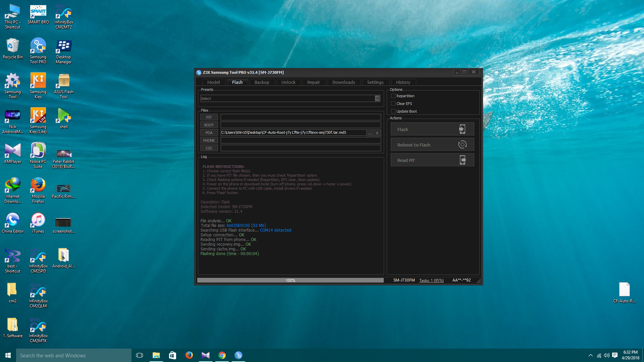Open the cm2 folder on desktop
Viewport: 644px width, 362px height.
tap(13, 293)
